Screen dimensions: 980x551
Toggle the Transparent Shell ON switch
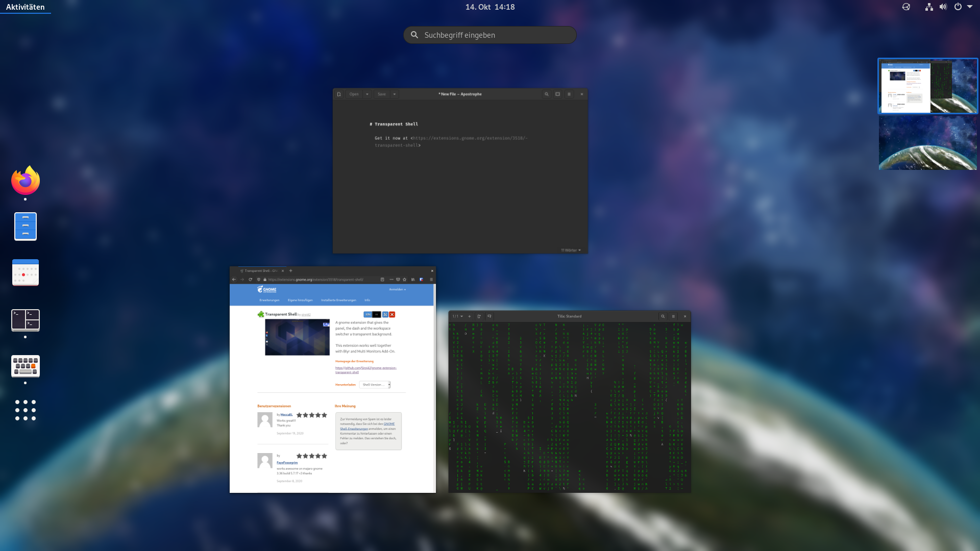coord(372,314)
